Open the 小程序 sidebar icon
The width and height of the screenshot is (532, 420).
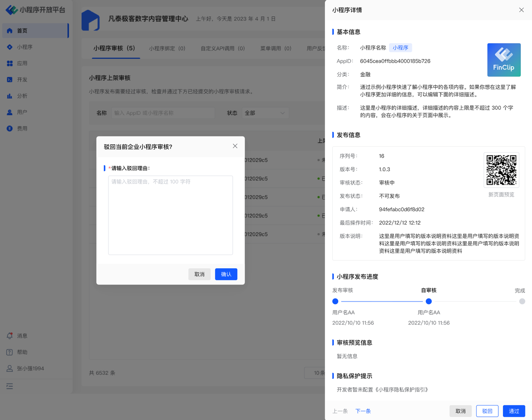click(x=10, y=47)
